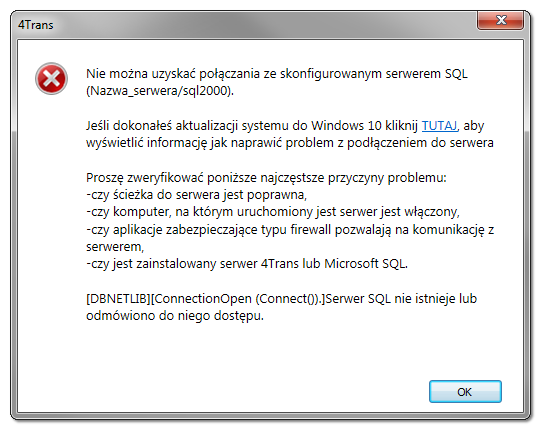Click the red error cross icon
541x430 pixels.
point(51,79)
